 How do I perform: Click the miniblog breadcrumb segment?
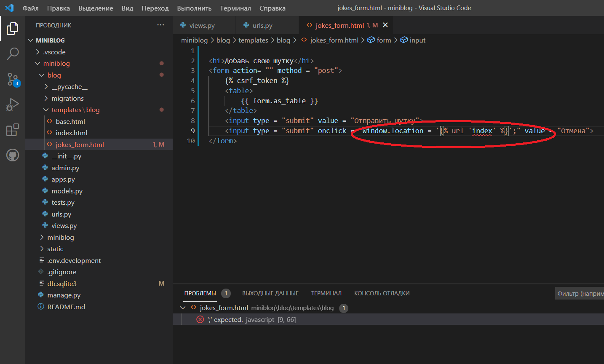click(194, 40)
